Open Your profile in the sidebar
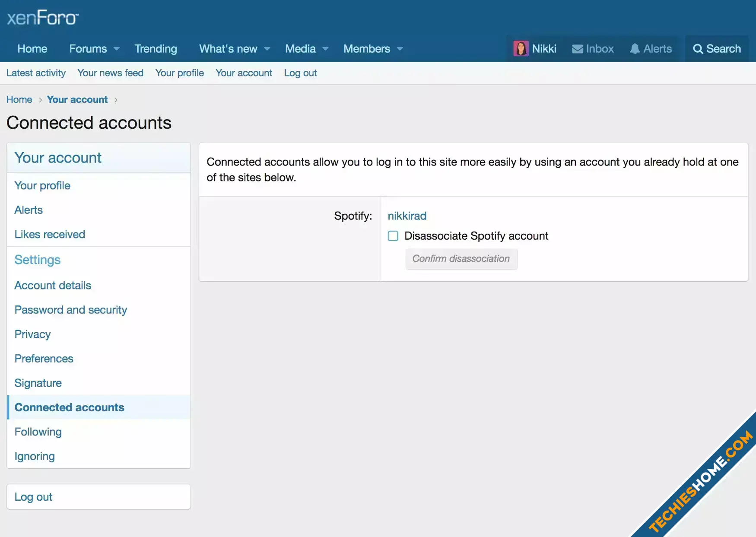Image resolution: width=756 pixels, height=537 pixels. tap(98, 185)
